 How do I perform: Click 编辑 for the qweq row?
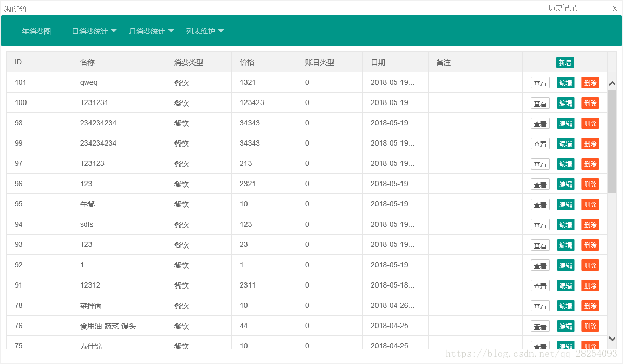click(565, 83)
